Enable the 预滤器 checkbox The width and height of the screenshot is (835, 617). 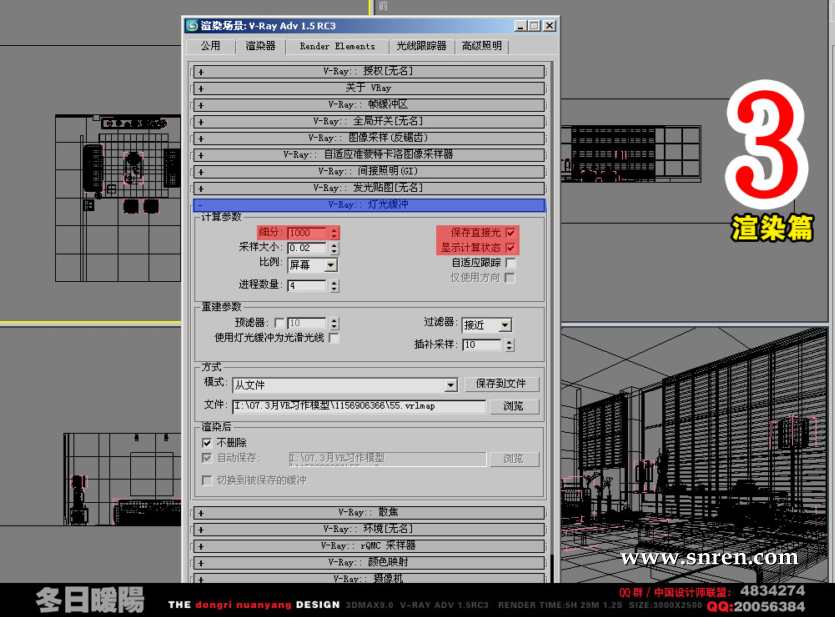coord(279,323)
